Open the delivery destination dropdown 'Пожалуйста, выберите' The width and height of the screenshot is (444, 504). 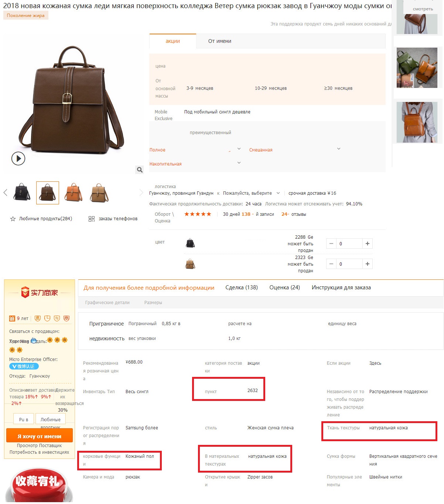pos(252,193)
